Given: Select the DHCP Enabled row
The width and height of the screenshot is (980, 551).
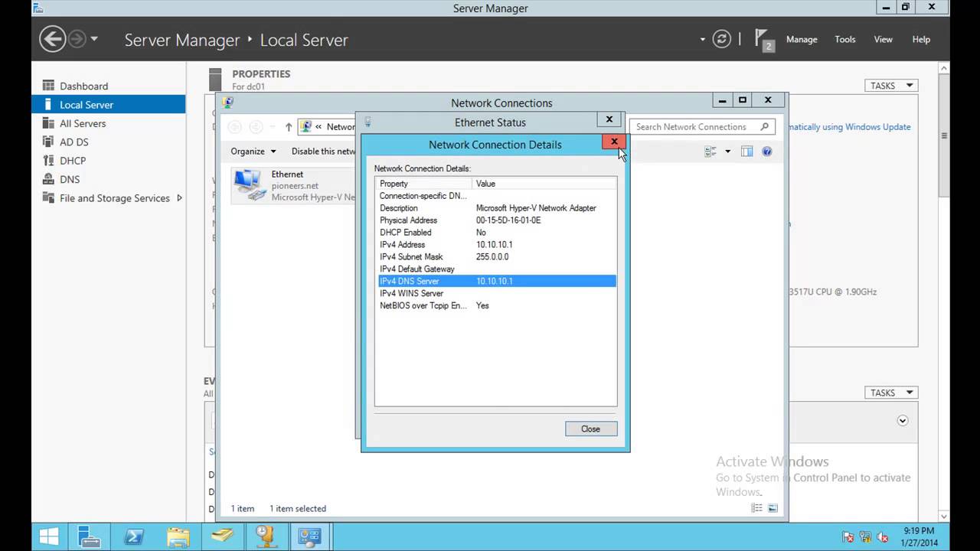Looking at the screenshot, I should pyautogui.click(x=495, y=232).
